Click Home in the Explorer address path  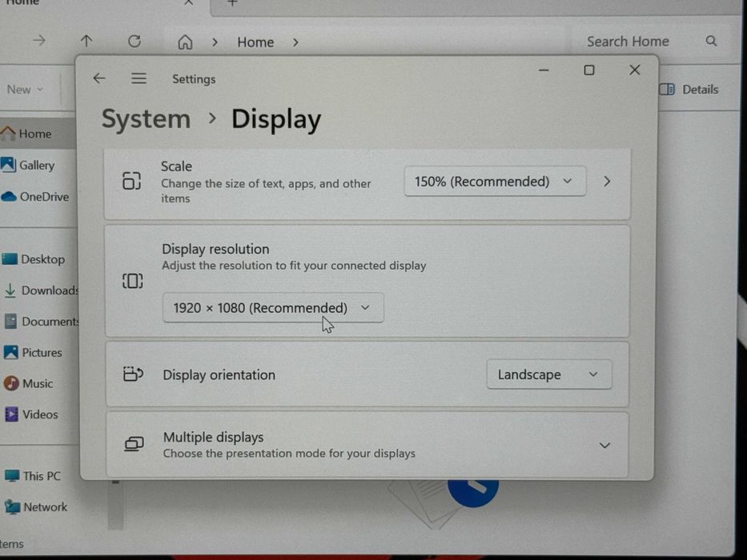pos(255,42)
